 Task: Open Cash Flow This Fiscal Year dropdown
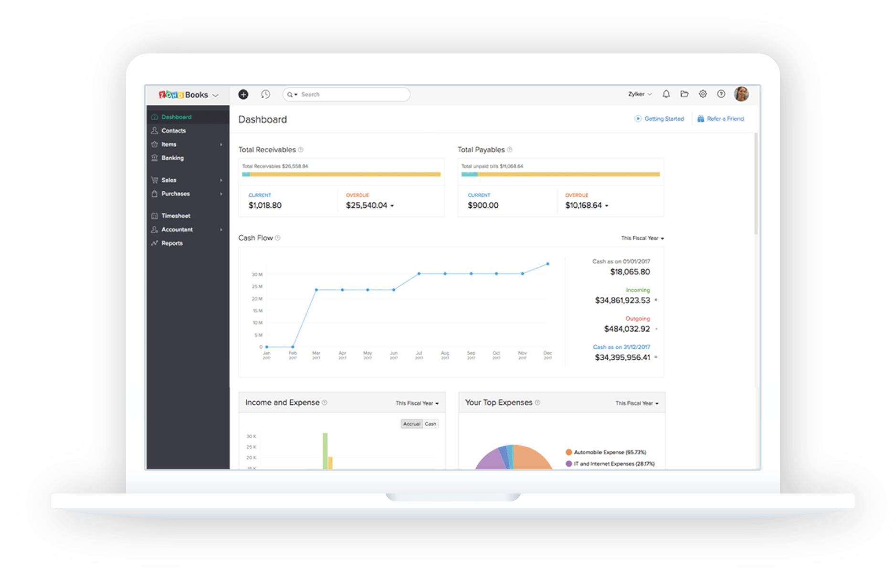(x=642, y=238)
